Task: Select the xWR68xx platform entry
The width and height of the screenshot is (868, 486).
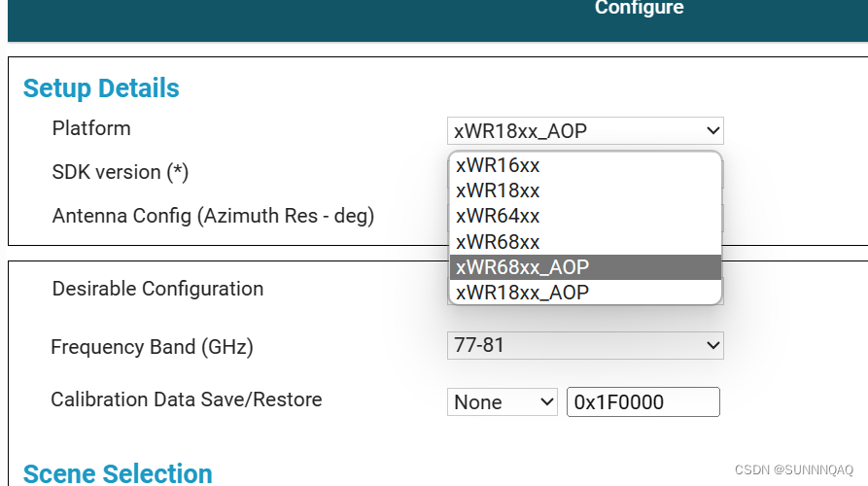Action: 585,242
